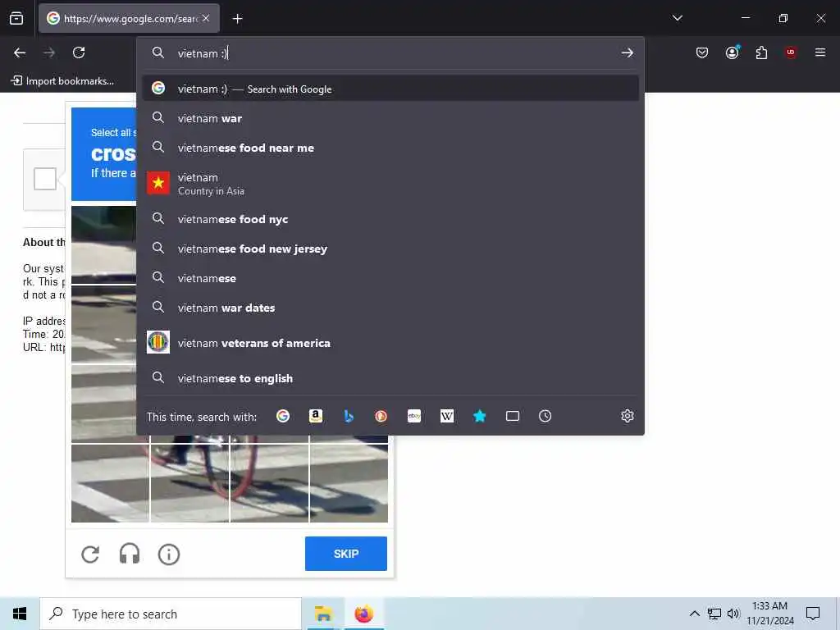The height and width of the screenshot is (630, 840).
Task: Click the taskbar search box
Action: pos(171,614)
